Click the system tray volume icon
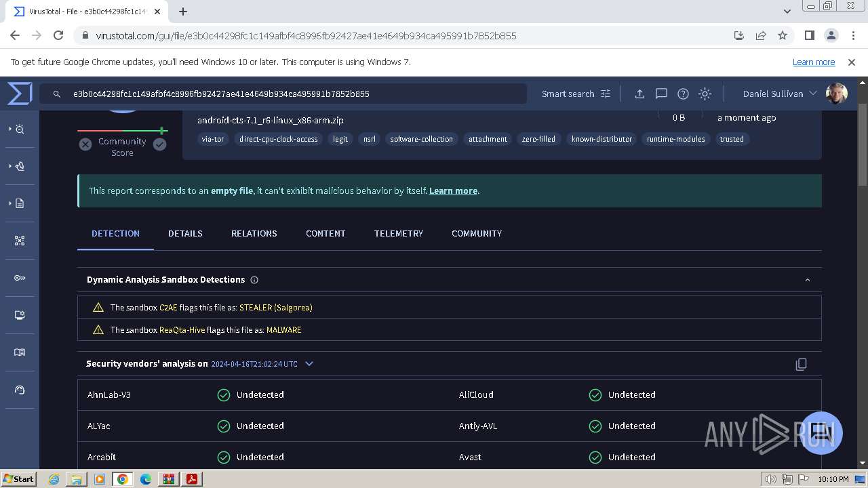This screenshot has height=488, width=868. (x=771, y=479)
